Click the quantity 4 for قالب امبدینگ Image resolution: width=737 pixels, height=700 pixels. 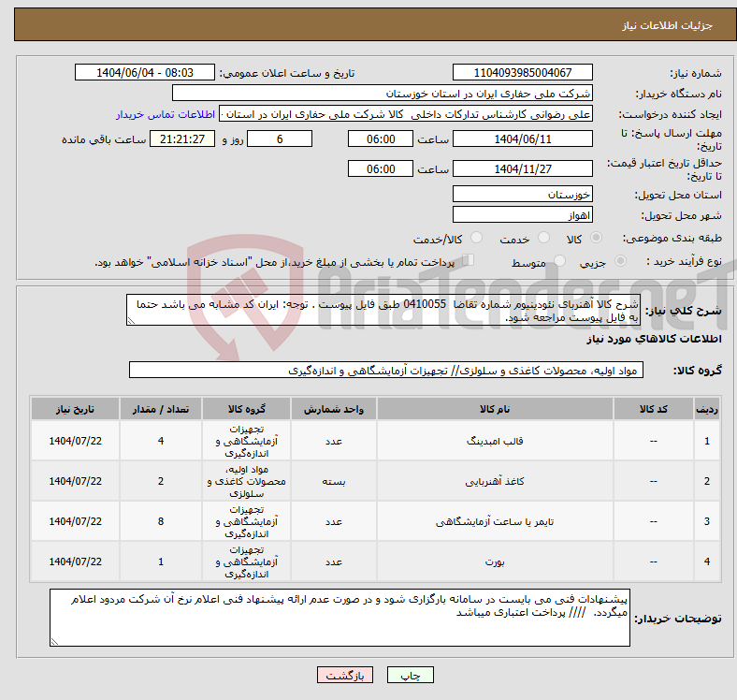click(161, 442)
